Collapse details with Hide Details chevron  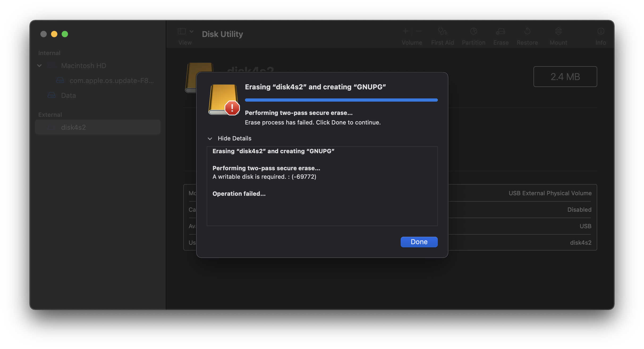[210, 139]
